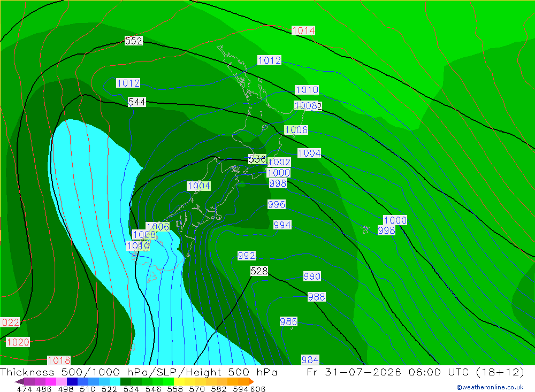Click the 1012 label left of the 544 label
Viewport: 535px width, 392px height.
pyautogui.click(x=128, y=83)
